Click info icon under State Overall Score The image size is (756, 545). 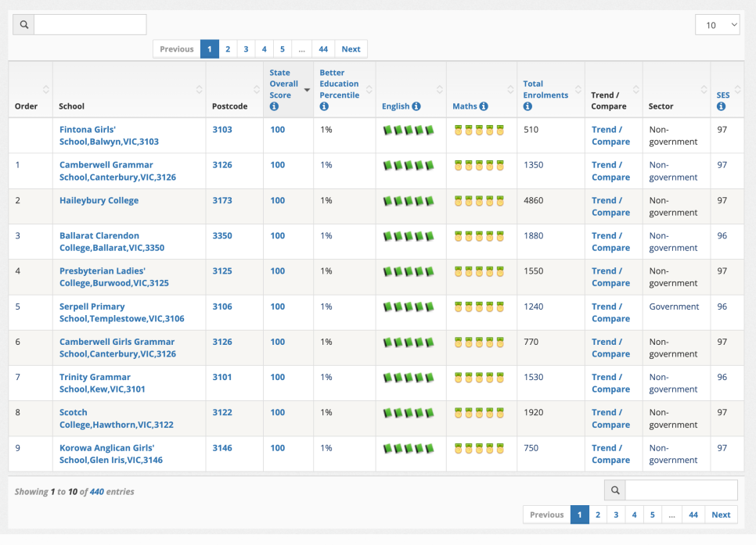(274, 106)
